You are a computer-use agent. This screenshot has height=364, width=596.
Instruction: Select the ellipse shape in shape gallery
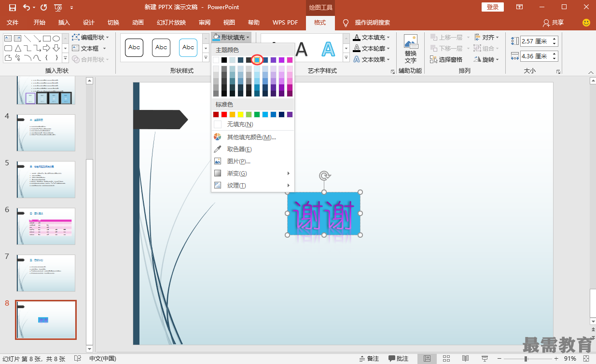(x=56, y=39)
